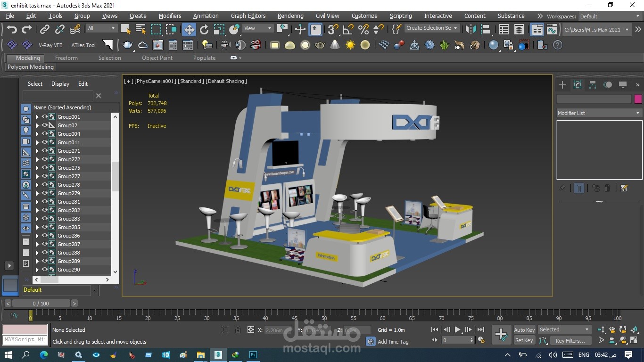644x362 pixels.
Task: Open Microsoft Edge from taskbar
Action: [x=43, y=354]
